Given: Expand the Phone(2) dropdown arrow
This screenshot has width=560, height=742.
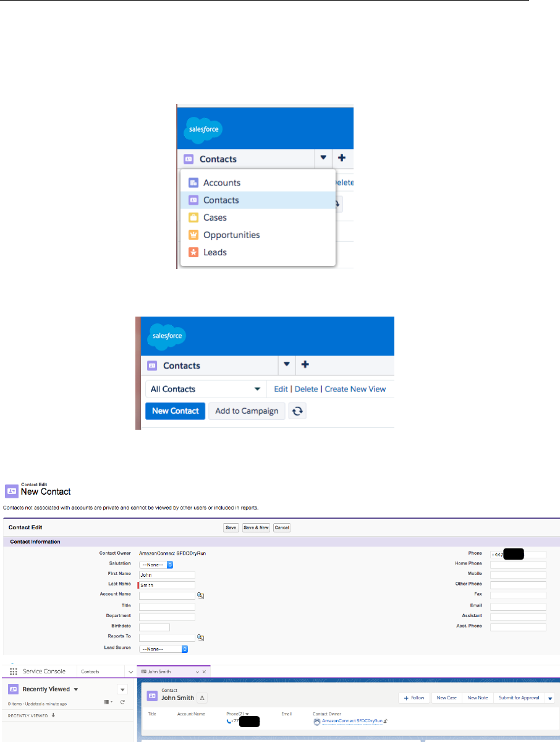Looking at the screenshot, I should pyautogui.click(x=247, y=714).
